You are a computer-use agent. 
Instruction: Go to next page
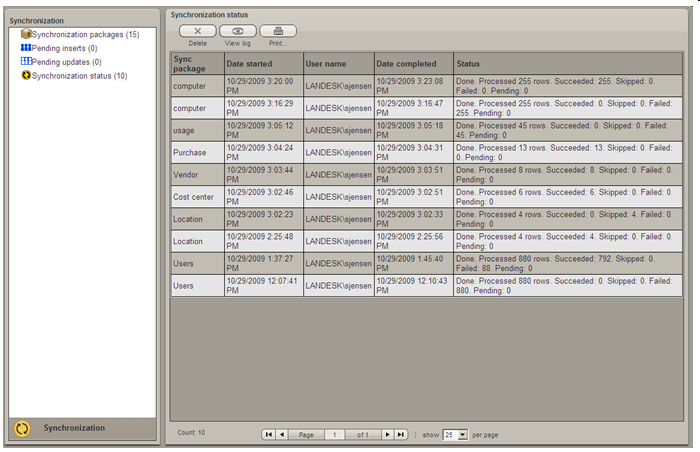point(388,435)
